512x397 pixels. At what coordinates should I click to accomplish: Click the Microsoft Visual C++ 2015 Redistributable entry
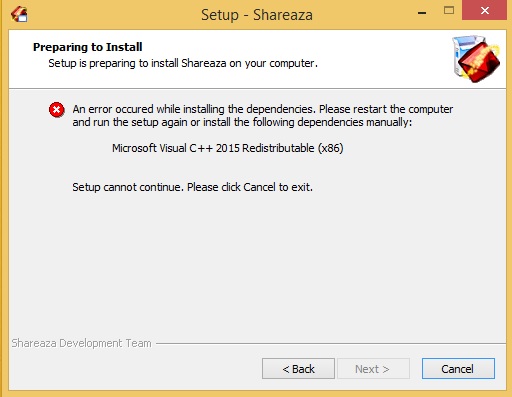pos(228,148)
